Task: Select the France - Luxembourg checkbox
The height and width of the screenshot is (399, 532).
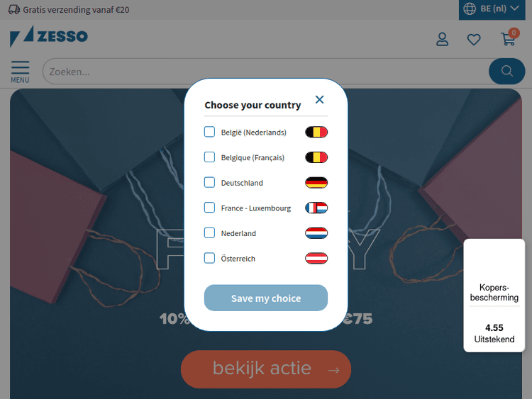Action: [x=209, y=208]
